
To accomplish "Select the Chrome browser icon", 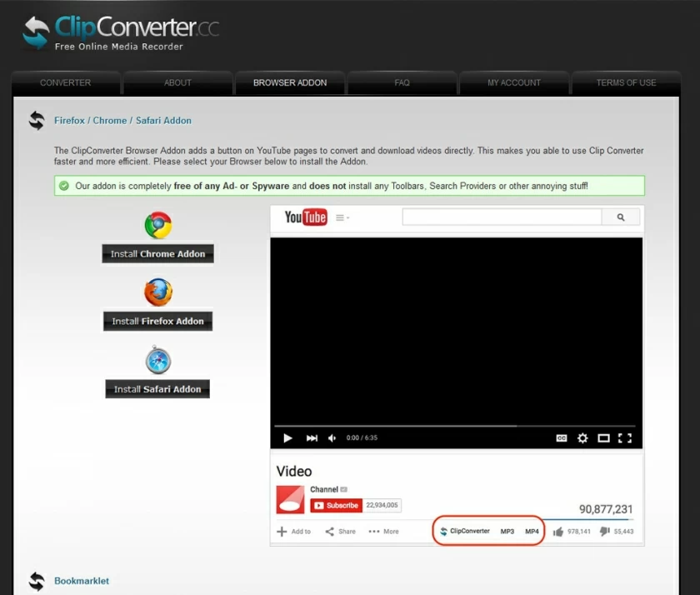I will (157, 223).
